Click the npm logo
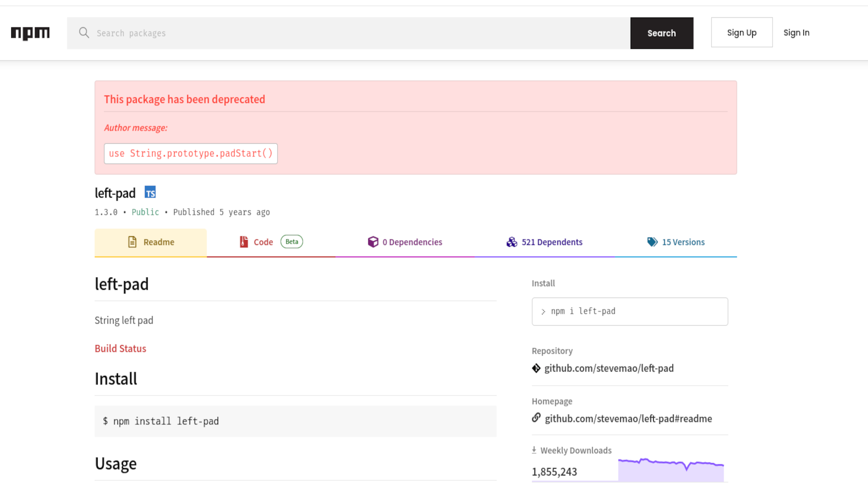 (x=30, y=33)
